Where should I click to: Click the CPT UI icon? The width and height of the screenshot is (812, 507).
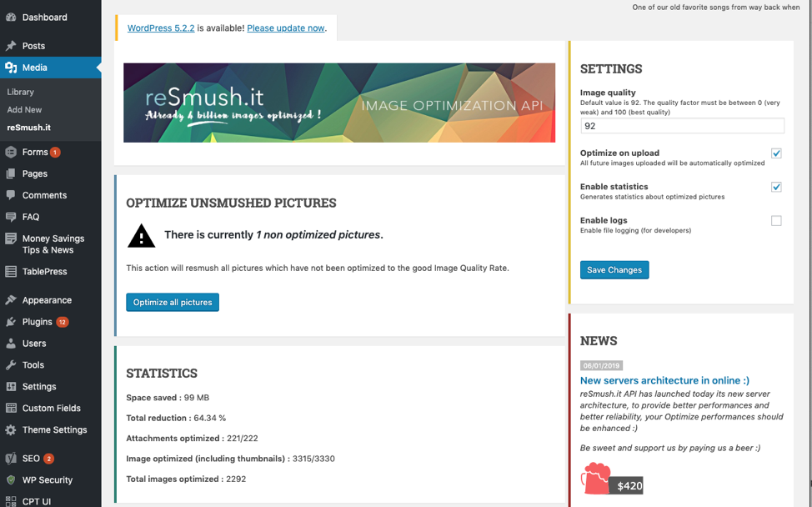[x=11, y=501]
